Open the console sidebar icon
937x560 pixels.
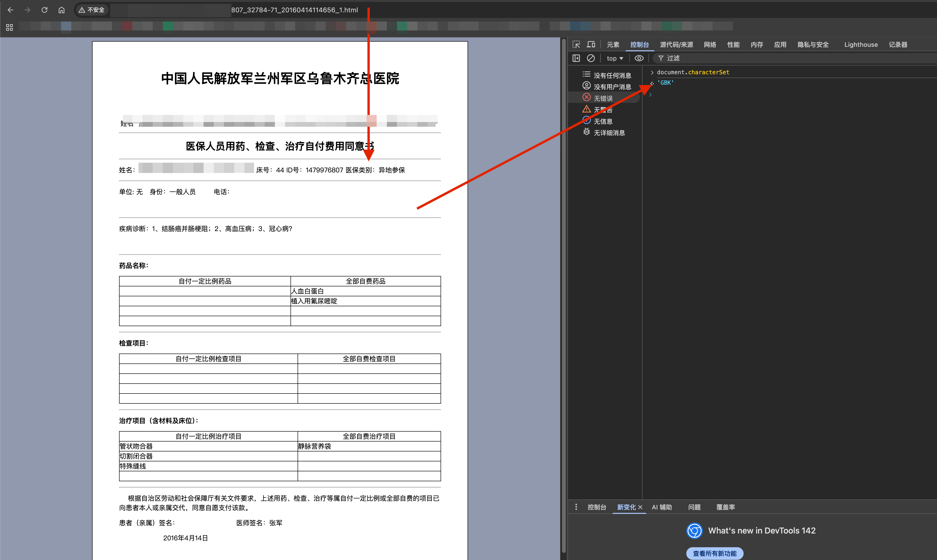pos(576,58)
